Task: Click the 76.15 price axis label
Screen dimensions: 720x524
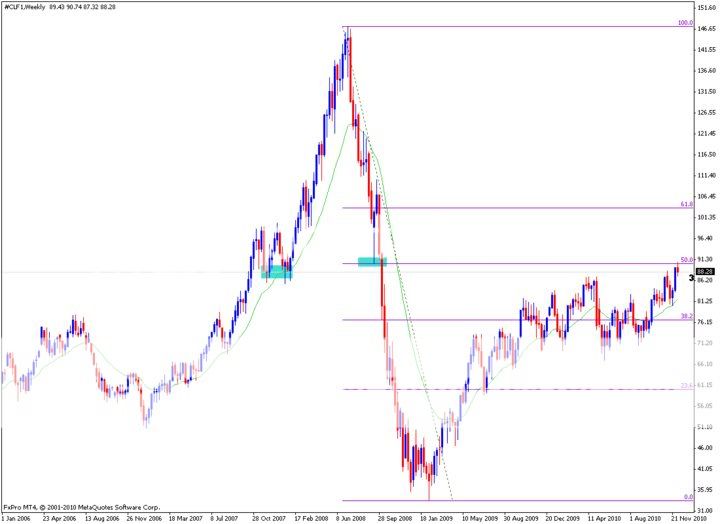Action: (706, 322)
